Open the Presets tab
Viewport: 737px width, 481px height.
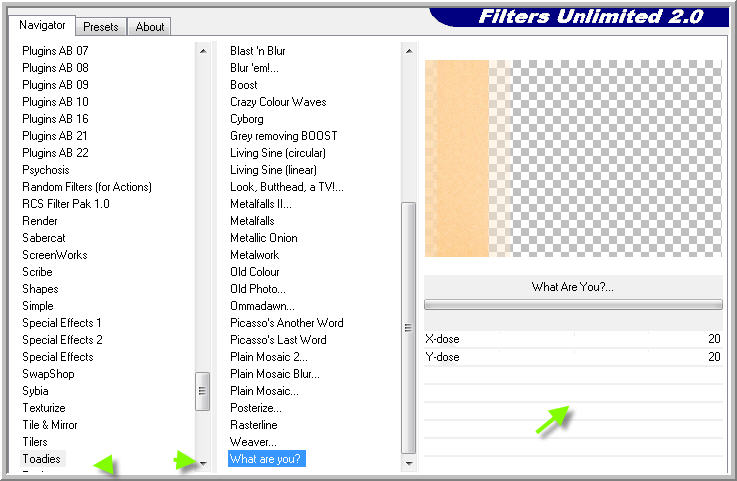click(101, 27)
